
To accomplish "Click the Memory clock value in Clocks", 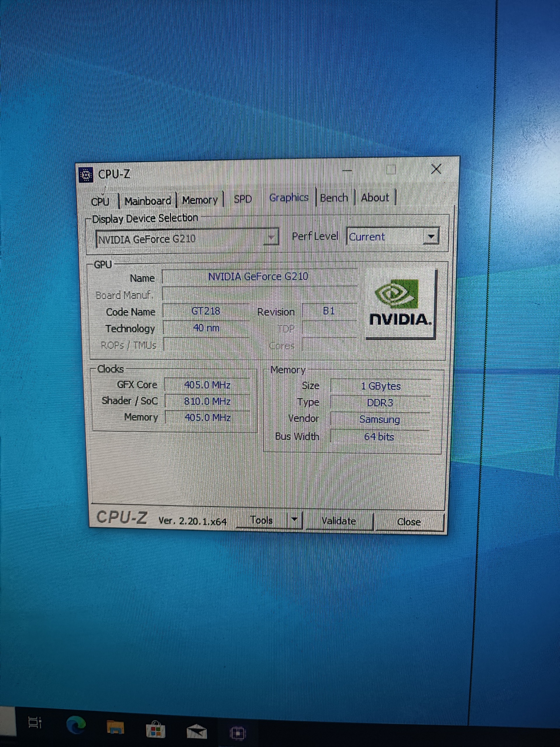I will click(207, 418).
